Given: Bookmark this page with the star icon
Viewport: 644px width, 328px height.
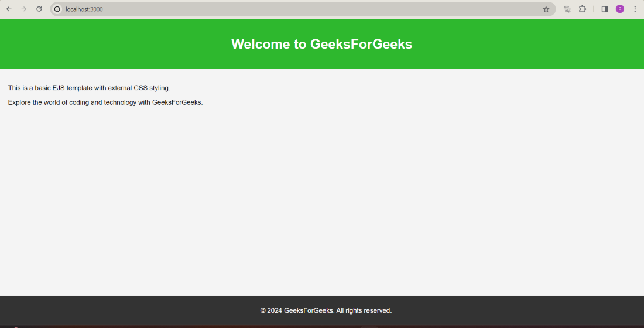Looking at the screenshot, I should pos(546,9).
